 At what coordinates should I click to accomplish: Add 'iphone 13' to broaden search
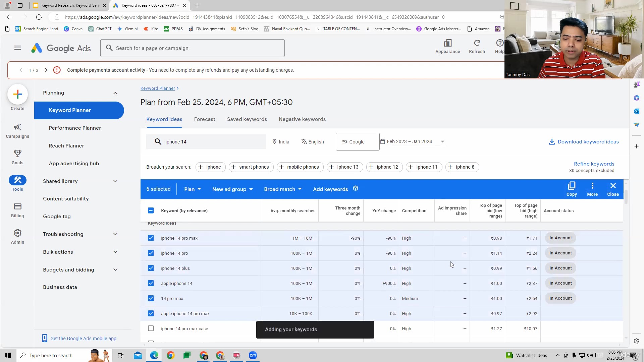click(x=345, y=167)
